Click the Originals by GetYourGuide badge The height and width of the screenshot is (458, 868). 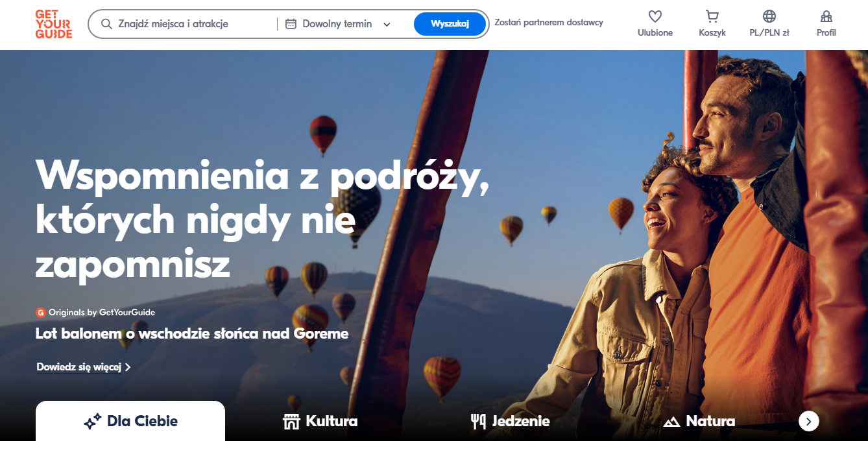coord(95,313)
